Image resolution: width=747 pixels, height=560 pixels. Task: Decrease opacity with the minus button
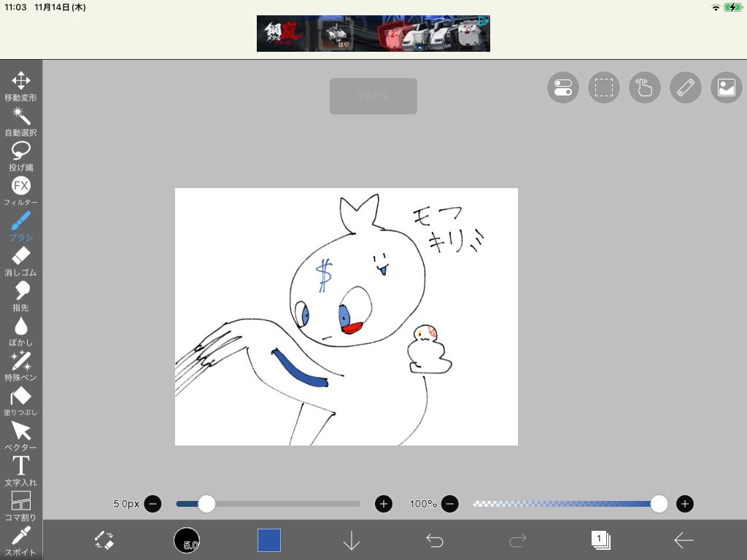(450, 504)
